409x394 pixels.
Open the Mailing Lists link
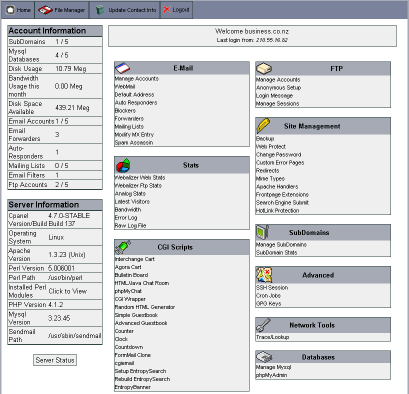(x=129, y=127)
